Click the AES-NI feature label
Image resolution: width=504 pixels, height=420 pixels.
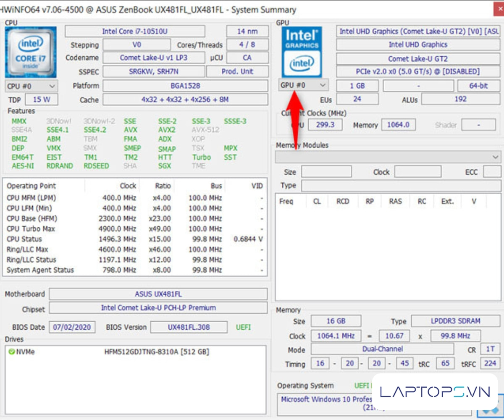pos(23,166)
